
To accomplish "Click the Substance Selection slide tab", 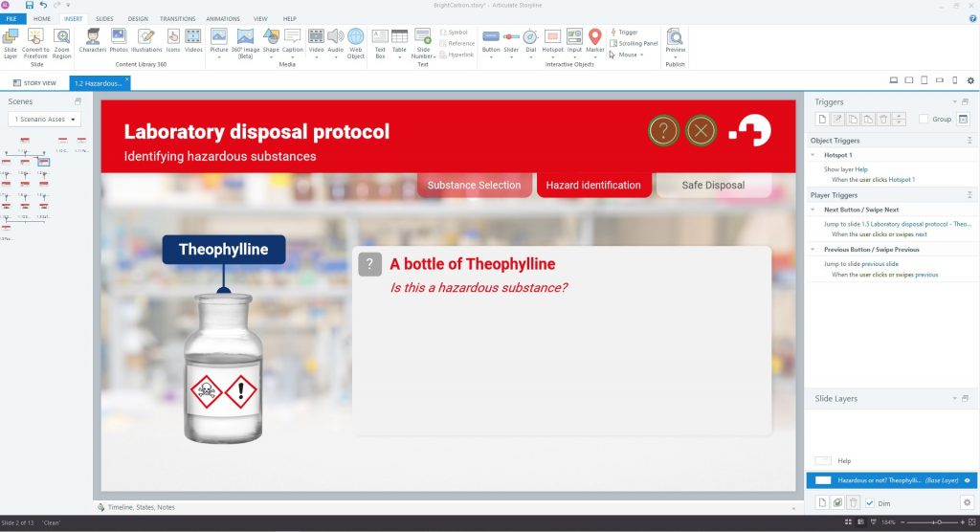I will pos(474,185).
